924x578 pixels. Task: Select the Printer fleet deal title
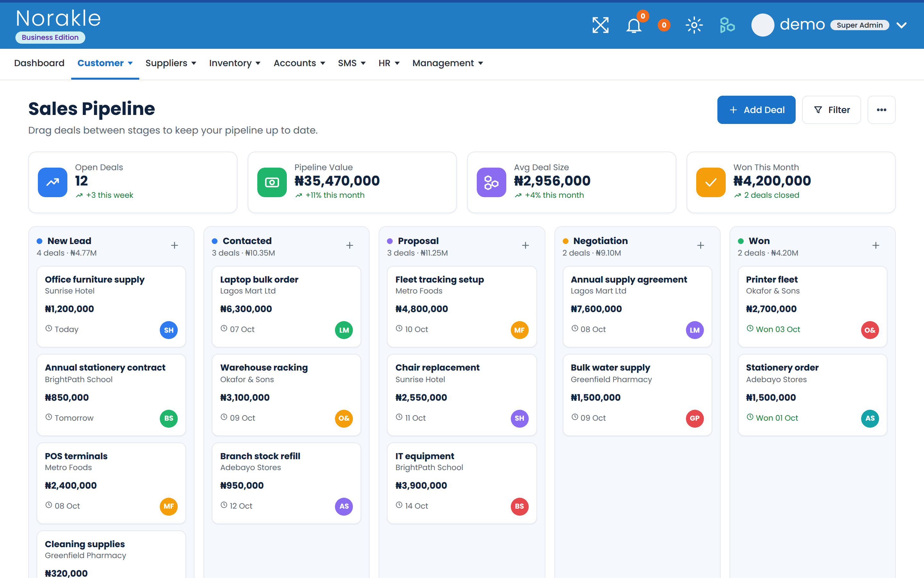[772, 279]
